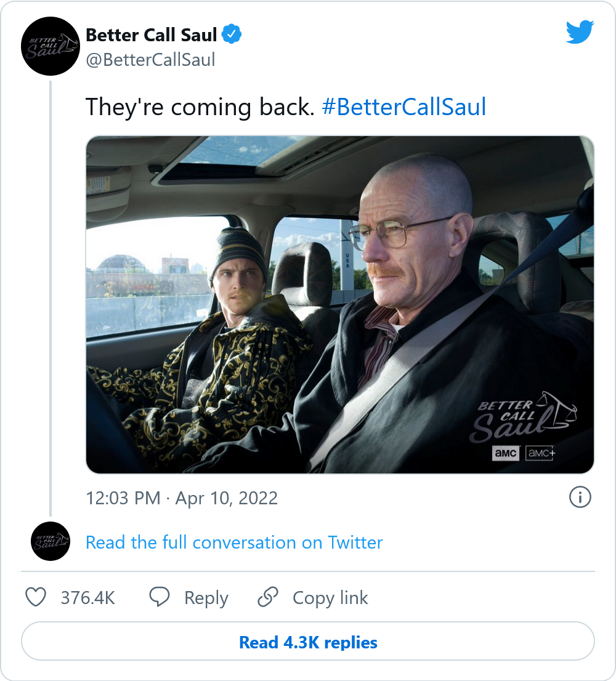Image resolution: width=616 pixels, height=681 pixels.
Task: Open the #BetterCallSaul hashtag
Action: point(404,107)
